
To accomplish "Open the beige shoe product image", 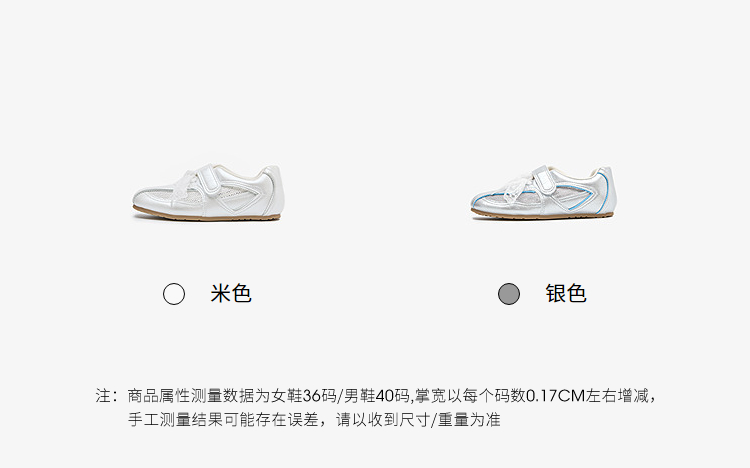I will [x=208, y=192].
